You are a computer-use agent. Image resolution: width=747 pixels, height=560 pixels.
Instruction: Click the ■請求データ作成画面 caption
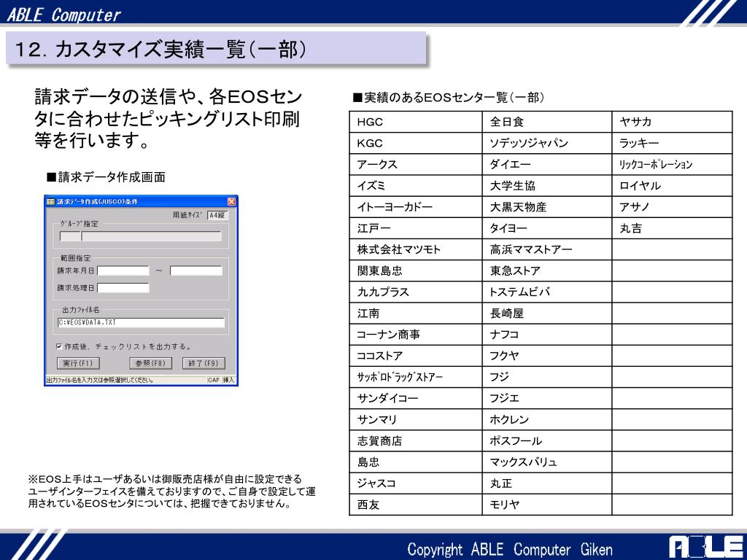(x=106, y=177)
